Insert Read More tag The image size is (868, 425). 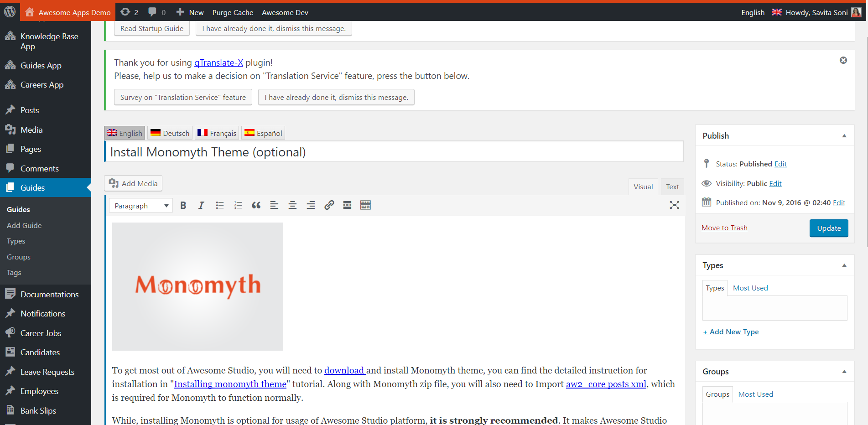tap(347, 205)
